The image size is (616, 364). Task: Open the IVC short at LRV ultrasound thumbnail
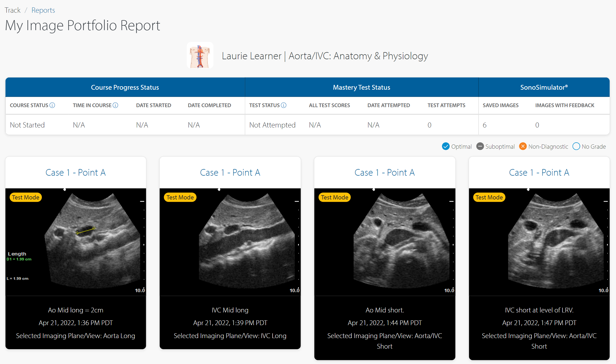539,242
